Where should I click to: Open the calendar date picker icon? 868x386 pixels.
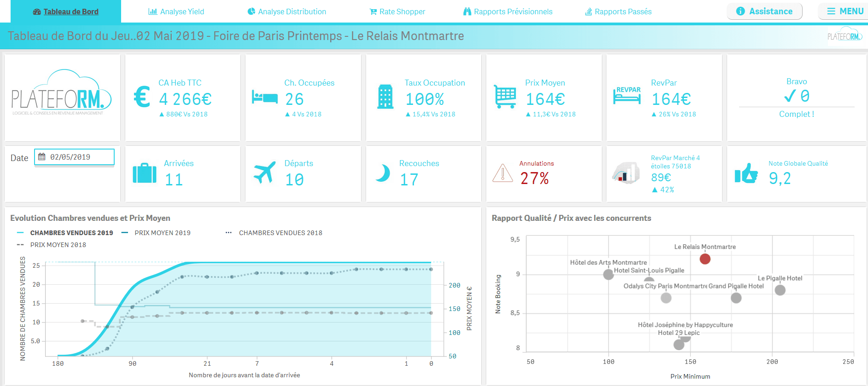(42, 157)
